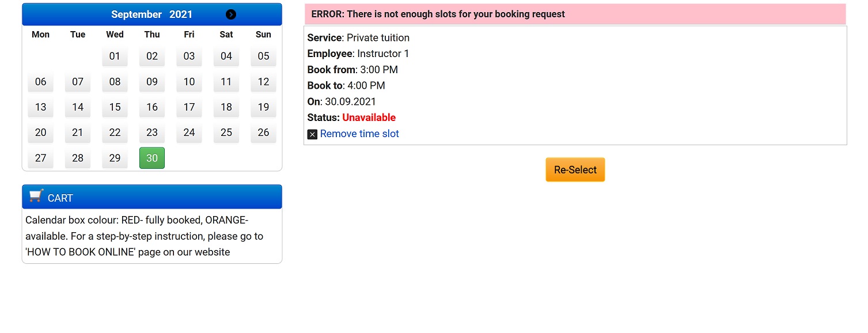Select Tuesday the 21st
The height and width of the screenshot is (333, 868).
[78, 133]
